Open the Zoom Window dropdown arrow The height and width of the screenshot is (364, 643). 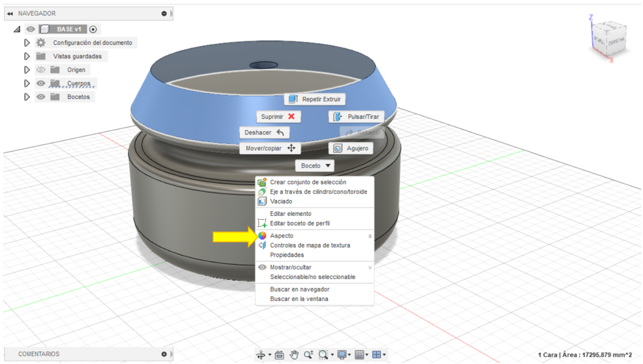point(332,355)
